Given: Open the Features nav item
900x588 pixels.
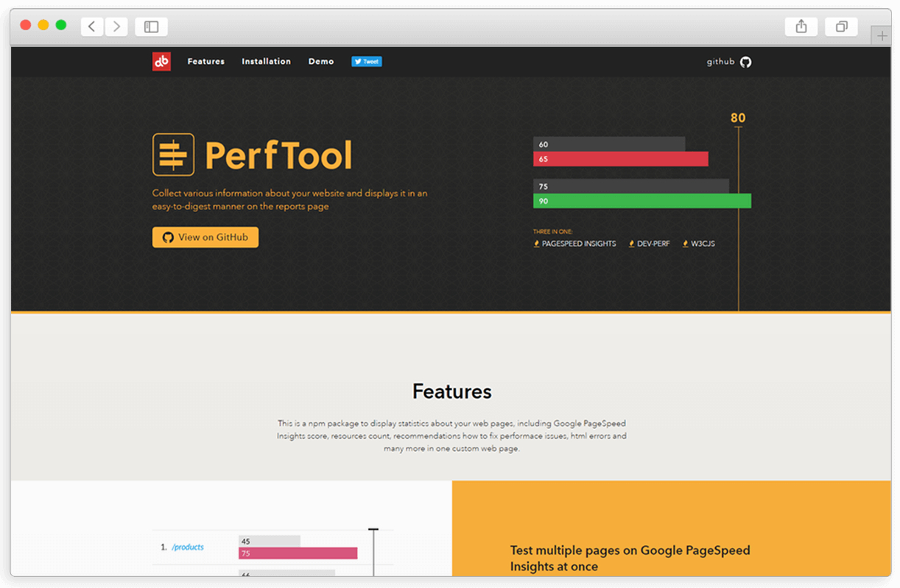Looking at the screenshot, I should (x=206, y=62).
